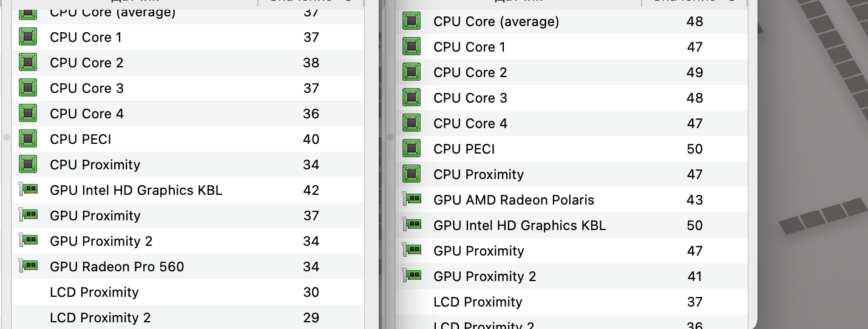The height and width of the screenshot is (329, 868).
Task: Click value 38 of CPU Core 2, left window
Action: (311, 63)
